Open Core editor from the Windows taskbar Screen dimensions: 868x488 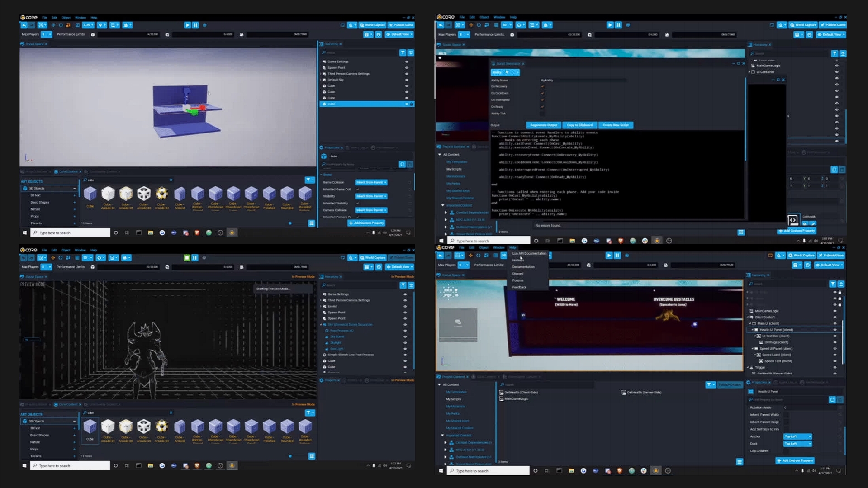pyautogui.click(x=232, y=232)
